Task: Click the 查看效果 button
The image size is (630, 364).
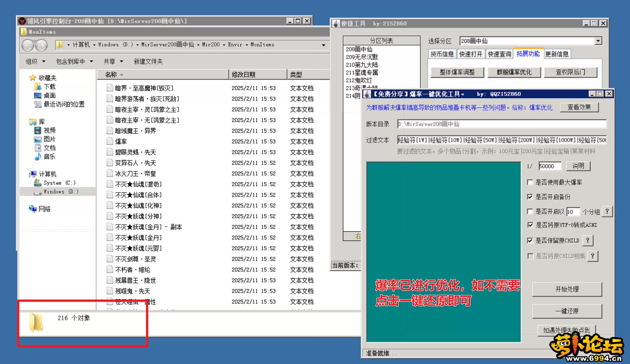Action: click(579, 107)
